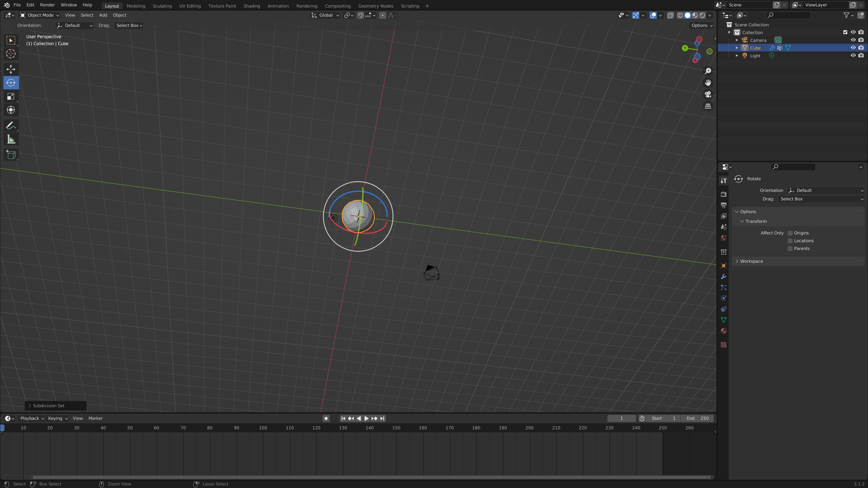Select the Scale tool
This screenshot has width=868, height=488.
11,97
